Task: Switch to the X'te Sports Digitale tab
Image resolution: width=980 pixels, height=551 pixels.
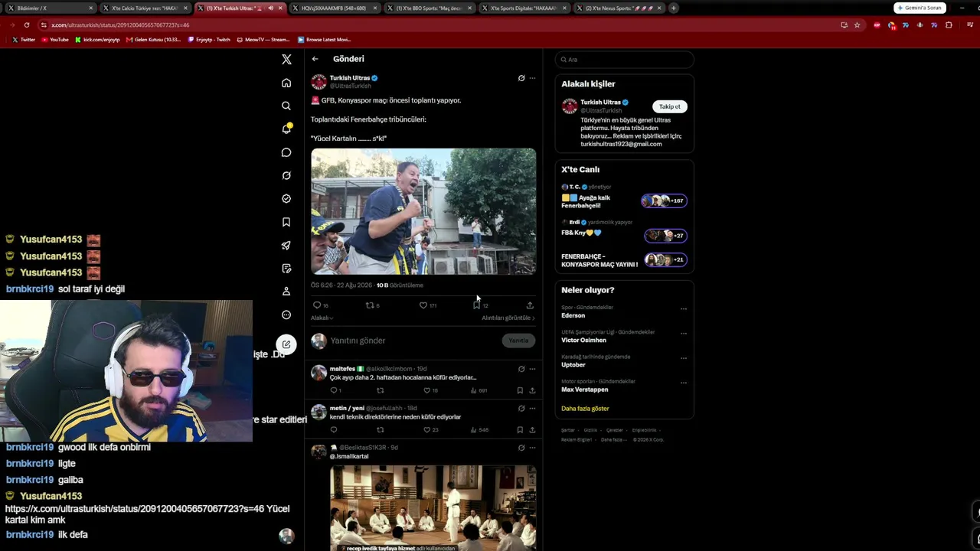Action: [524, 8]
